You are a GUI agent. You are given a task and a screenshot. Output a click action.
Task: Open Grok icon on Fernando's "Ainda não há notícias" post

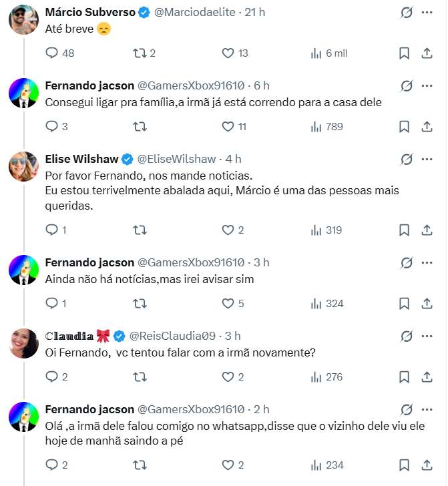tap(406, 262)
